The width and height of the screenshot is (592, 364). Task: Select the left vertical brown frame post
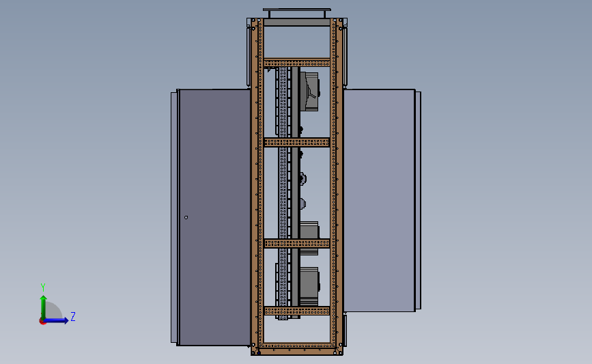[x=257, y=185]
